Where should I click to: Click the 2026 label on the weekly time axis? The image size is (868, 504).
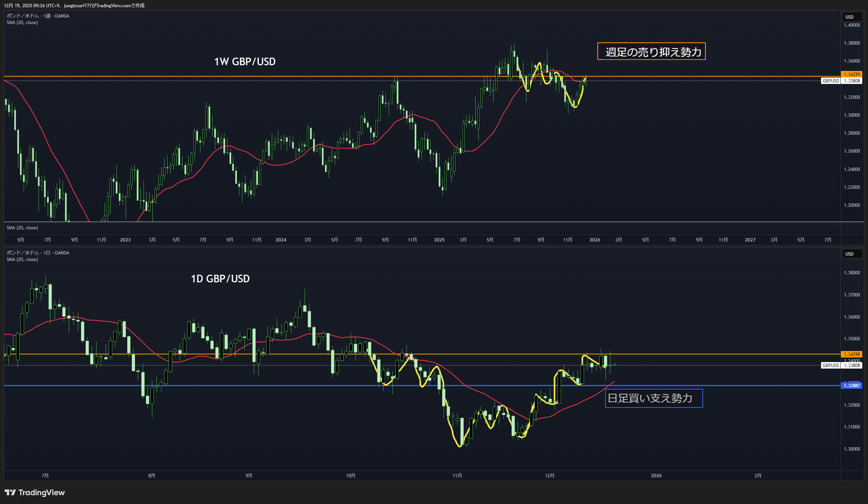594,240
